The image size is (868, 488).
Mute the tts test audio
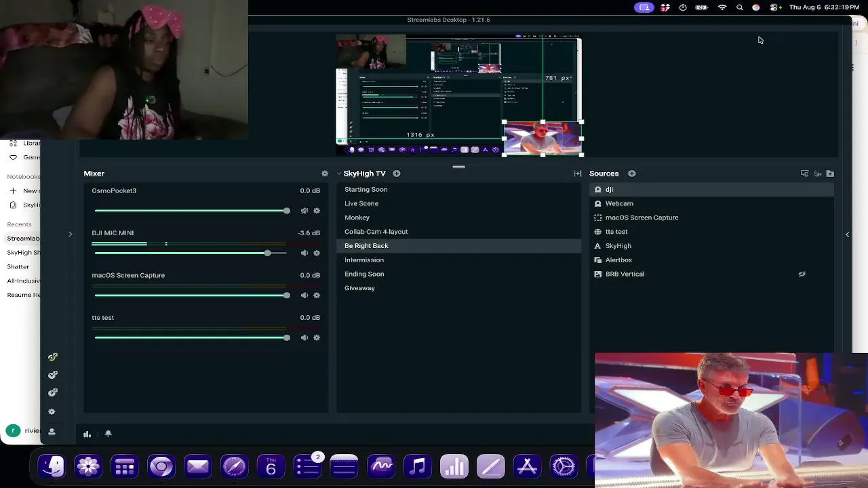(x=304, y=338)
